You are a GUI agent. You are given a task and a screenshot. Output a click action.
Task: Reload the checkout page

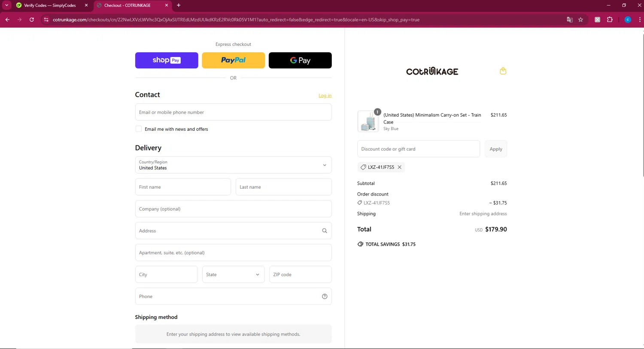(32, 20)
